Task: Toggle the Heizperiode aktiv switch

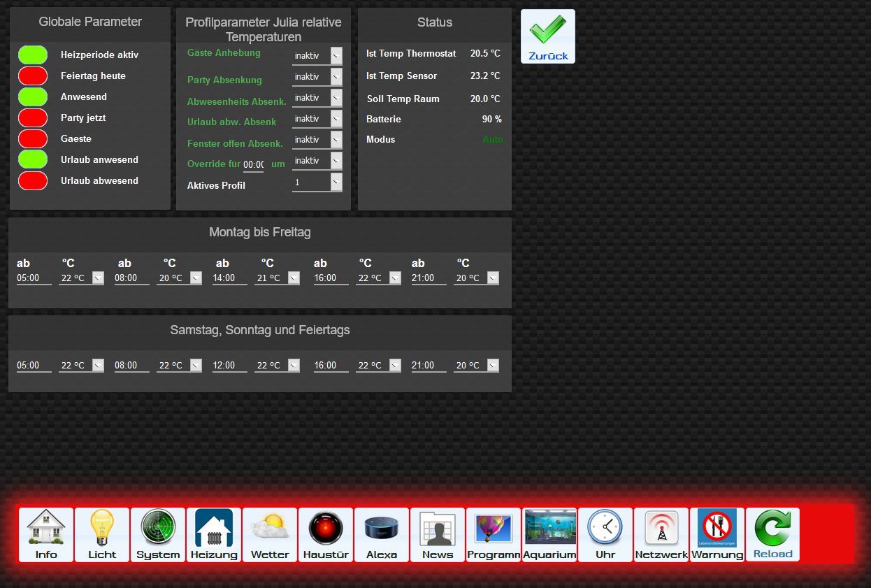Action: pyautogui.click(x=33, y=55)
